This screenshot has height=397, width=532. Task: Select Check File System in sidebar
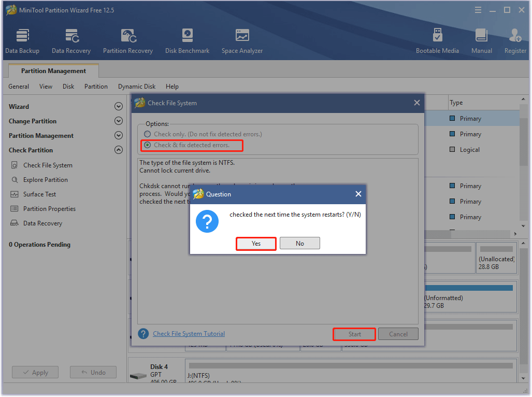(48, 165)
